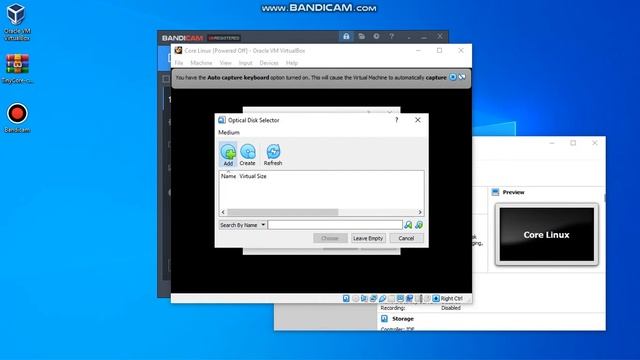This screenshot has height=360, width=640.
Task: Open the Bandicam desktop shortcut
Action: 17,118
